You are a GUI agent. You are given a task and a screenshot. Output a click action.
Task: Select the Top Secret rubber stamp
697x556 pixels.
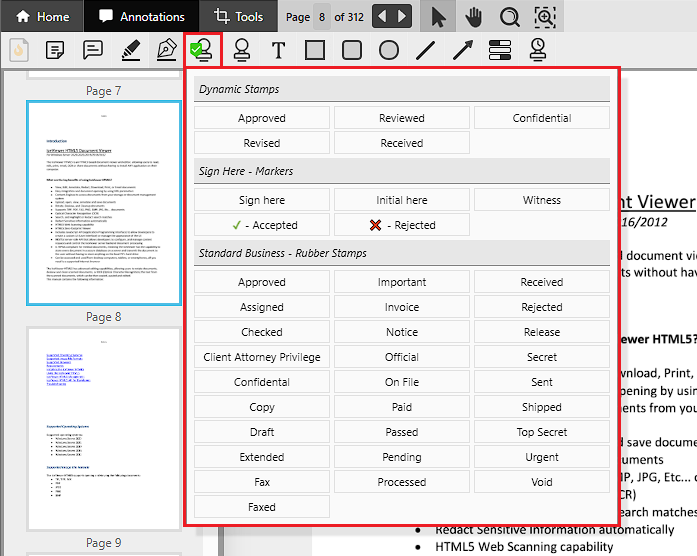point(541,432)
